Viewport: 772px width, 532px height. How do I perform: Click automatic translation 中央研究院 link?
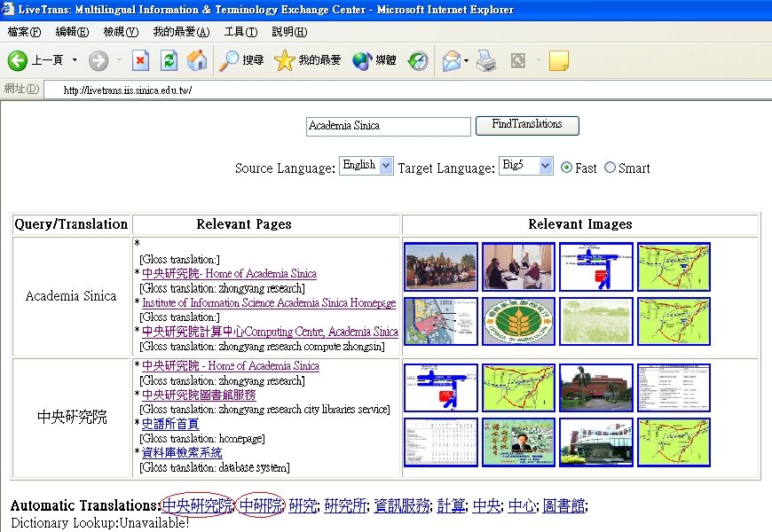[197, 505]
